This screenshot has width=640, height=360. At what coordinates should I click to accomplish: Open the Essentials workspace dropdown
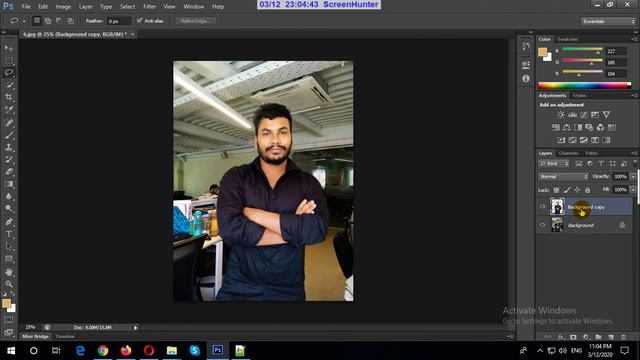point(608,21)
